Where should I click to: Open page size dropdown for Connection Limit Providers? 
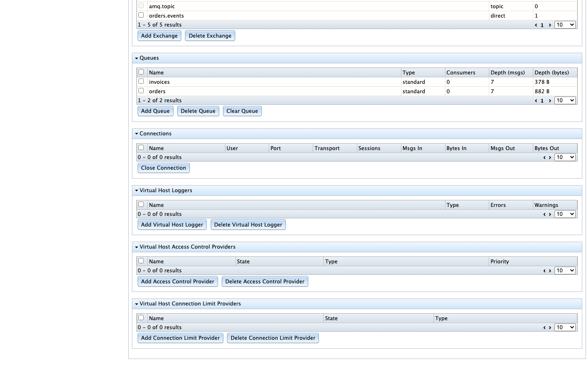[x=565, y=328]
